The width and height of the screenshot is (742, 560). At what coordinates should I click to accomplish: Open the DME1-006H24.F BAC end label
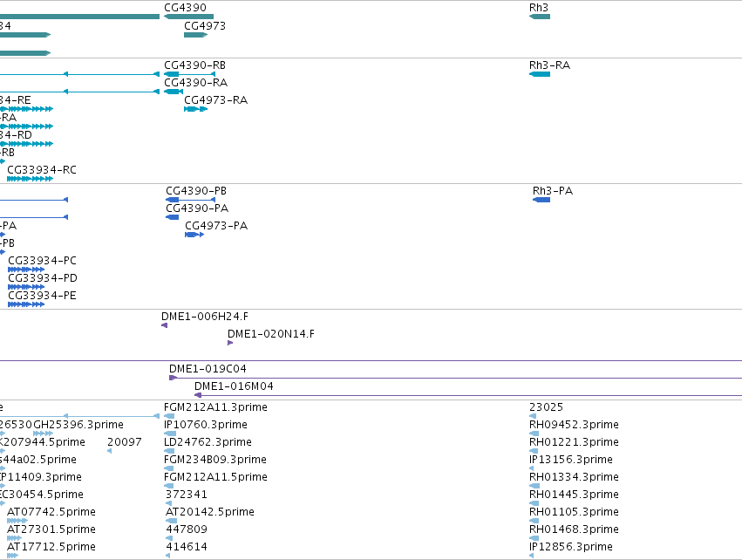coord(204,317)
